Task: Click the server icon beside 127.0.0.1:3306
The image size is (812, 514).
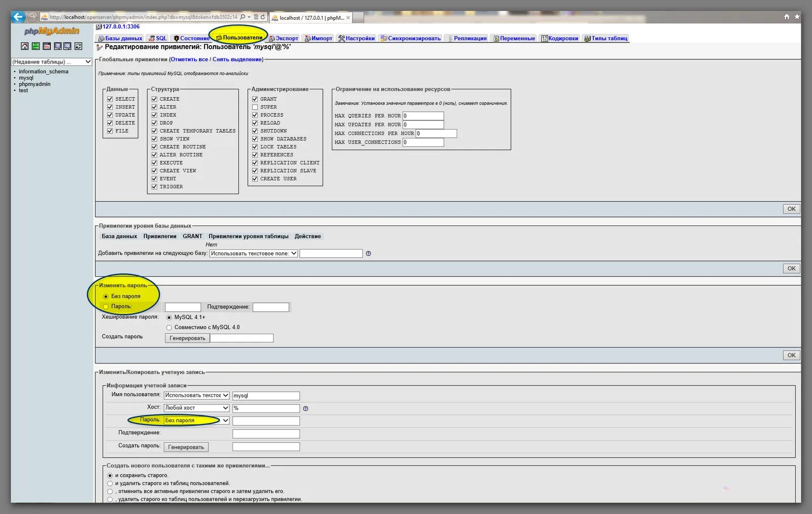Action: (98, 27)
